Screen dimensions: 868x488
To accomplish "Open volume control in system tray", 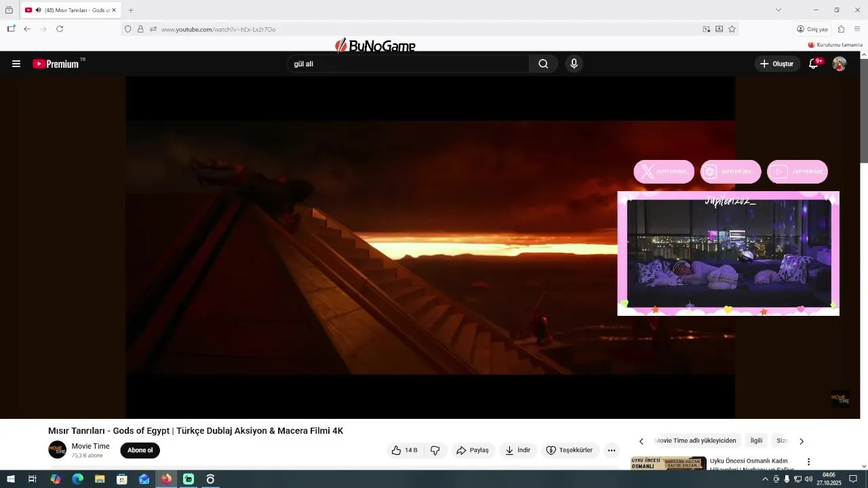I will pos(808,479).
